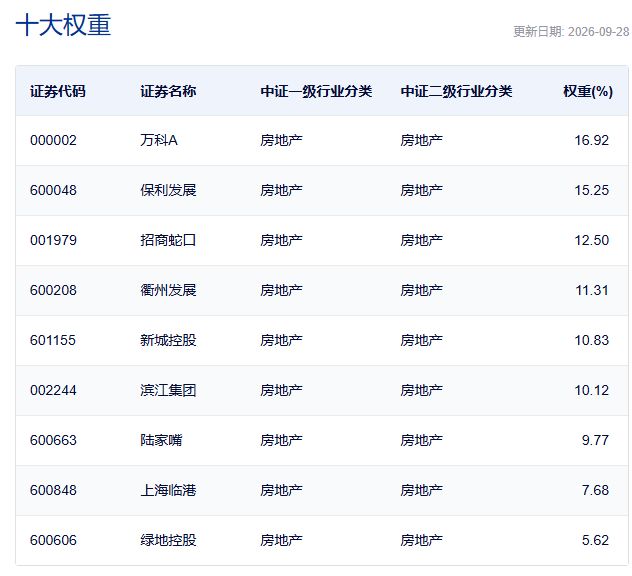Select the stock name 招商蛇口
This screenshot has height=576, width=632.
click(168, 240)
